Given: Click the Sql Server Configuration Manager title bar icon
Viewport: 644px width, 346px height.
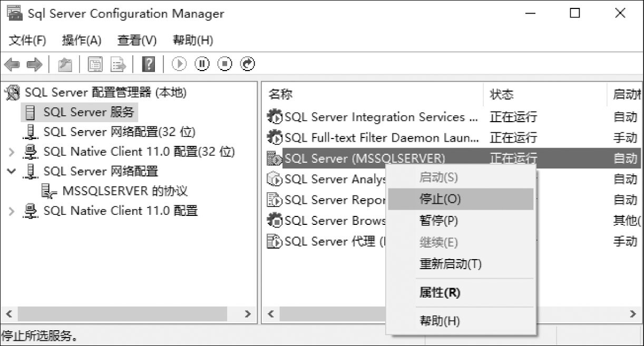Looking at the screenshot, I should (15, 13).
